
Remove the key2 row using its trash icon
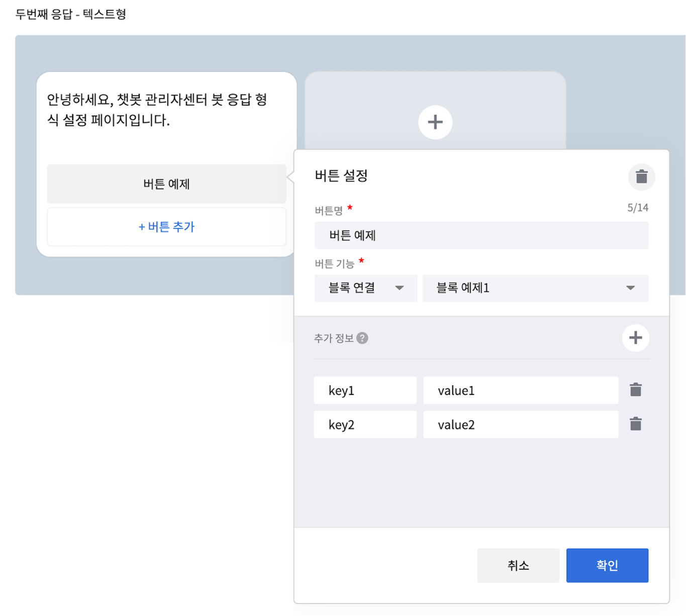(635, 424)
